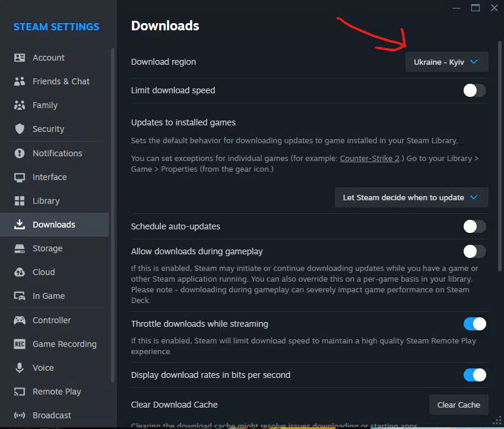Click the main panel vertical scrollbar
The width and height of the screenshot is (504, 429).
500,156
